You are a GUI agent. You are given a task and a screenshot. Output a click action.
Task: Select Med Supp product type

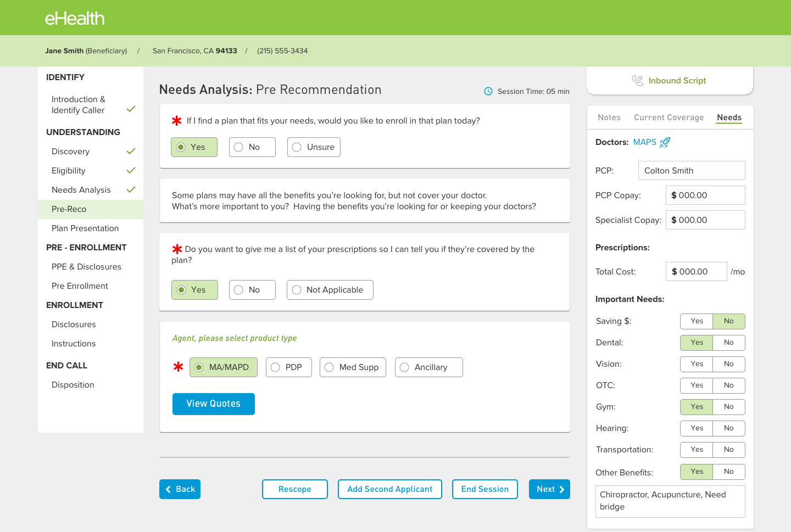coord(353,367)
